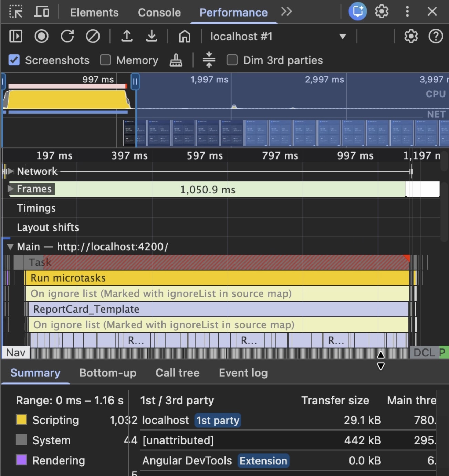The image size is (449, 476).
Task: Select the 1,050.9 ms frame
Action: [x=208, y=189]
